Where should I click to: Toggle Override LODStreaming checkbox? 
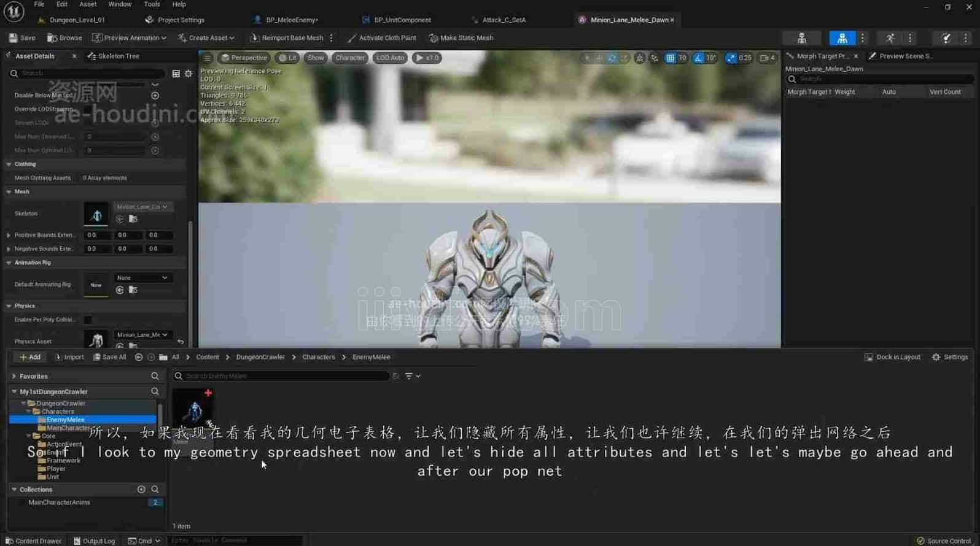(x=88, y=109)
